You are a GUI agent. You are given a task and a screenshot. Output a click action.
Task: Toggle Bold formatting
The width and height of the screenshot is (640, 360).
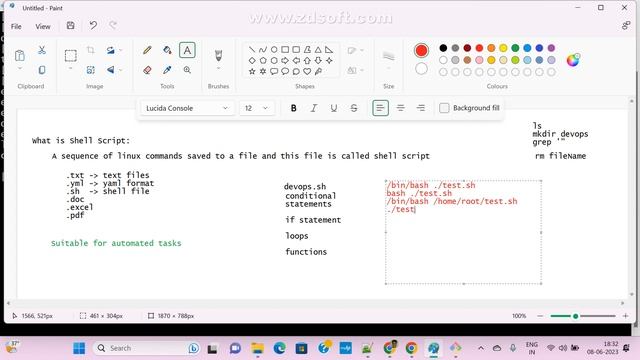coord(293,108)
